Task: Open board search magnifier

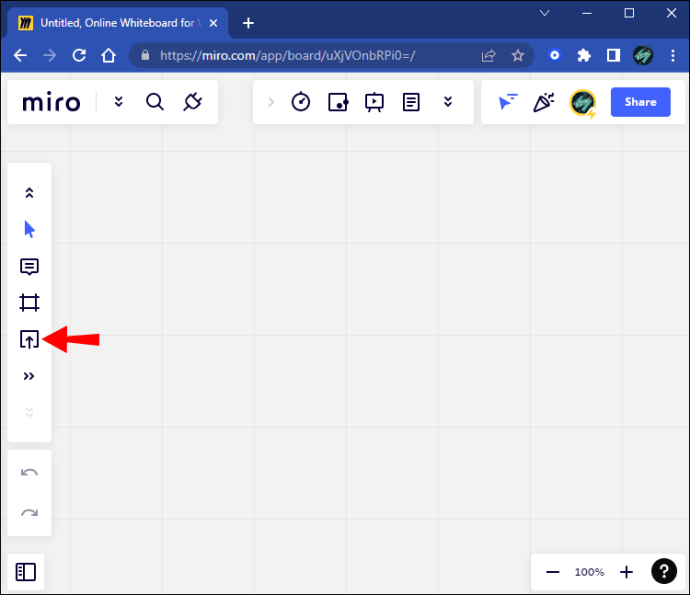Action: (155, 102)
